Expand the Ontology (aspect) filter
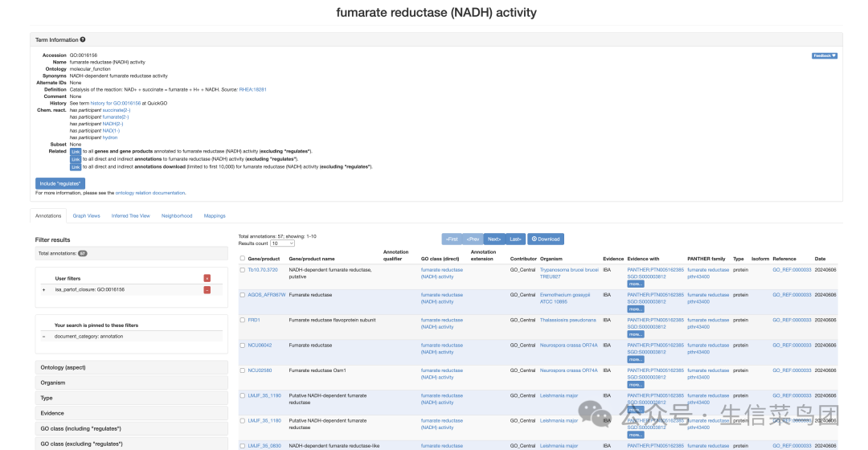Image resolution: width=868 pixels, height=450 pixels. (x=132, y=367)
